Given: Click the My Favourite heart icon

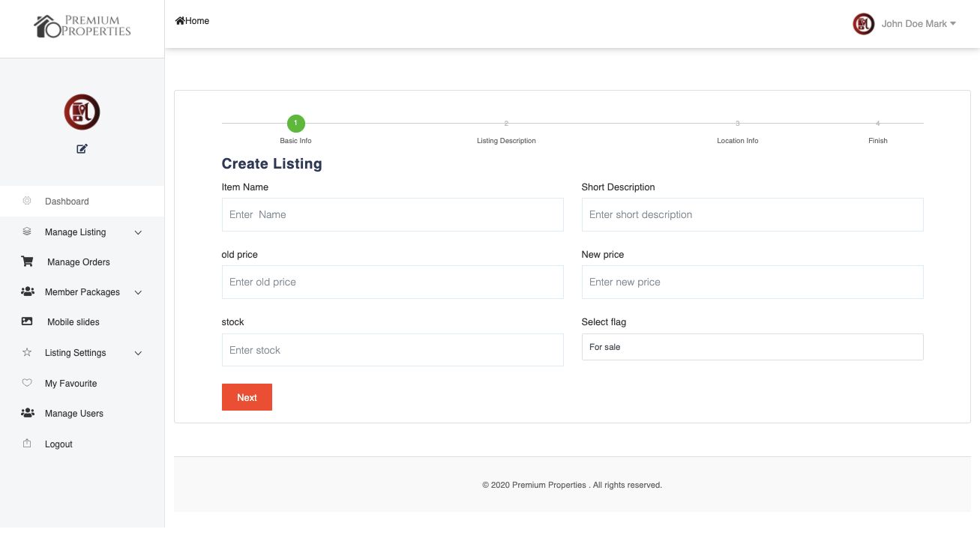Looking at the screenshot, I should point(27,383).
